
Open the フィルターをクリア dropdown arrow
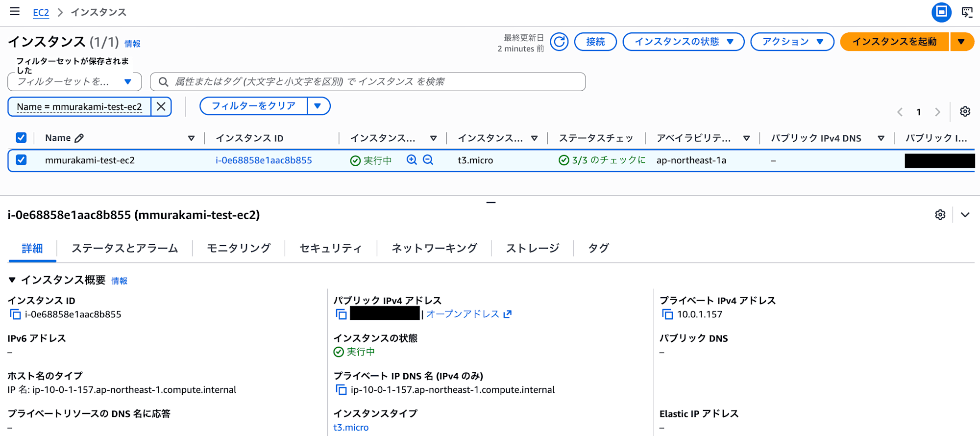[318, 106]
